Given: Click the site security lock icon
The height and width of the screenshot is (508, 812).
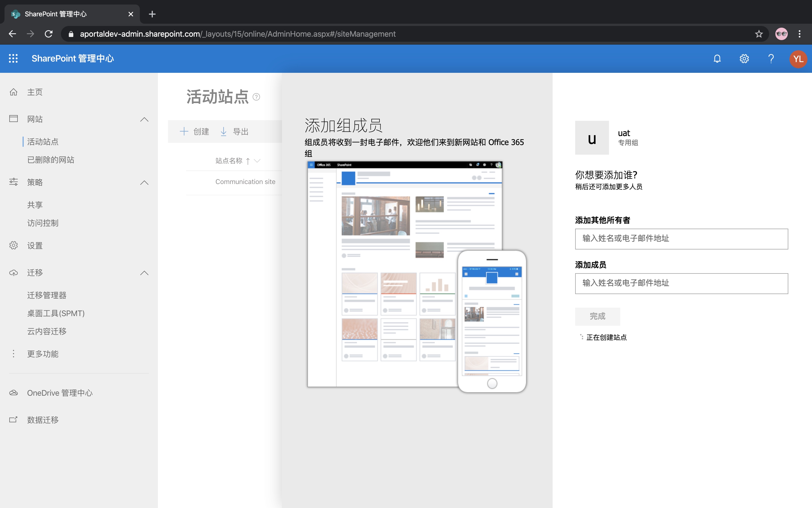Looking at the screenshot, I should click(x=71, y=34).
